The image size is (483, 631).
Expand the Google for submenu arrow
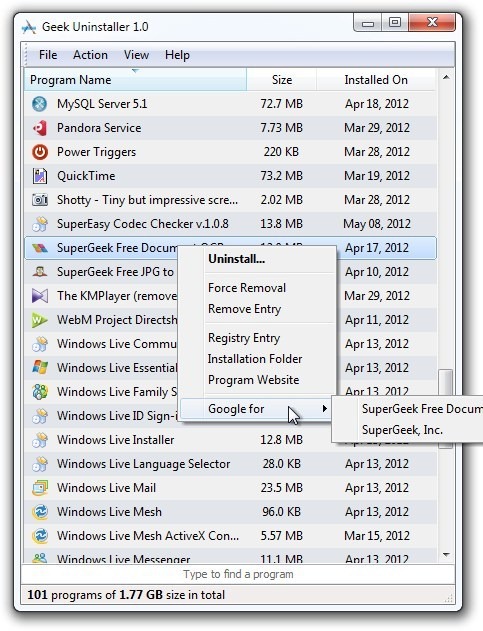coord(324,409)
